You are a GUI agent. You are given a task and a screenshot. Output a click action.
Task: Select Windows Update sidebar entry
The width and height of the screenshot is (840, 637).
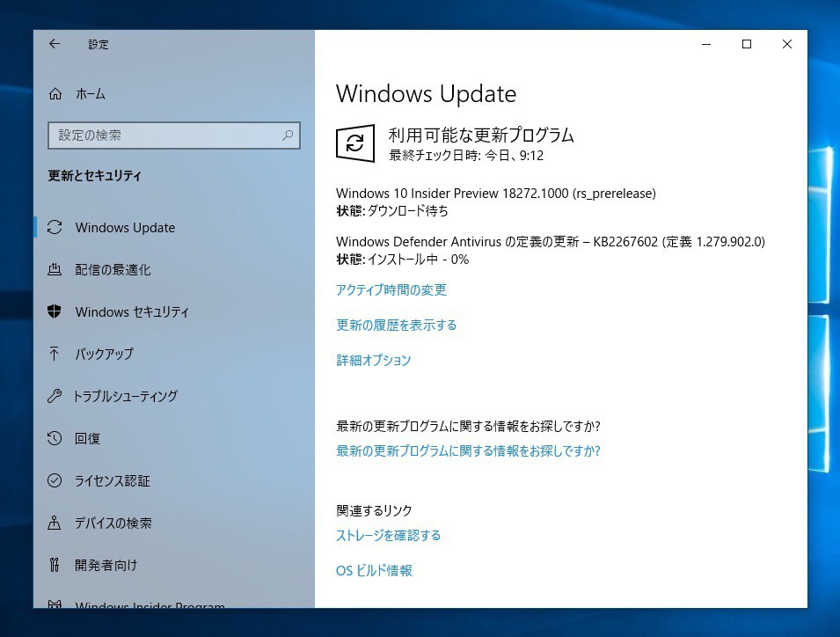[126, 228]
